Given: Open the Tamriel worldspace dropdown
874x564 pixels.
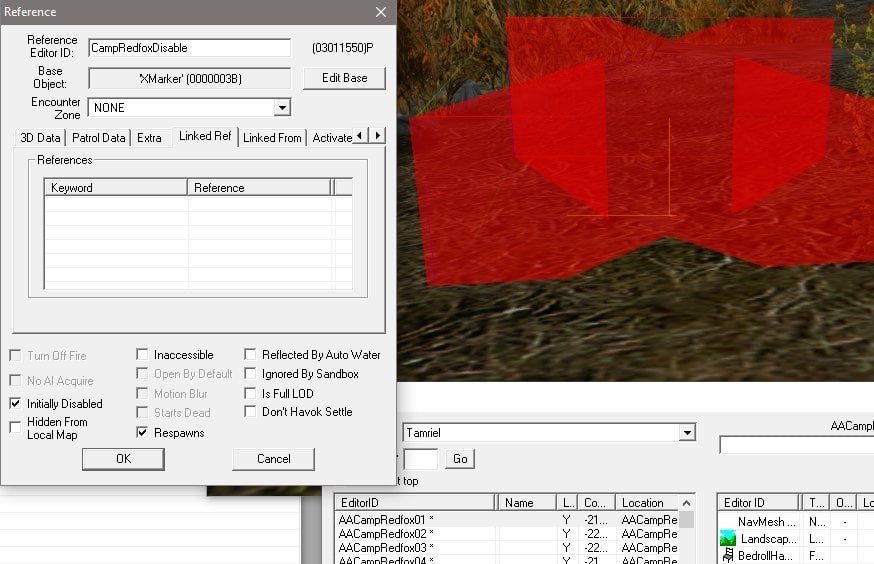Looking at the screenshot, I should pos(687,432).
